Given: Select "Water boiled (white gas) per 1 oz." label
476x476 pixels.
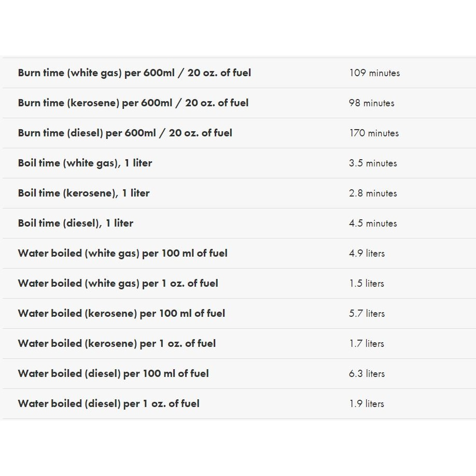Looking at the screenshot, I should pos(118,284).
